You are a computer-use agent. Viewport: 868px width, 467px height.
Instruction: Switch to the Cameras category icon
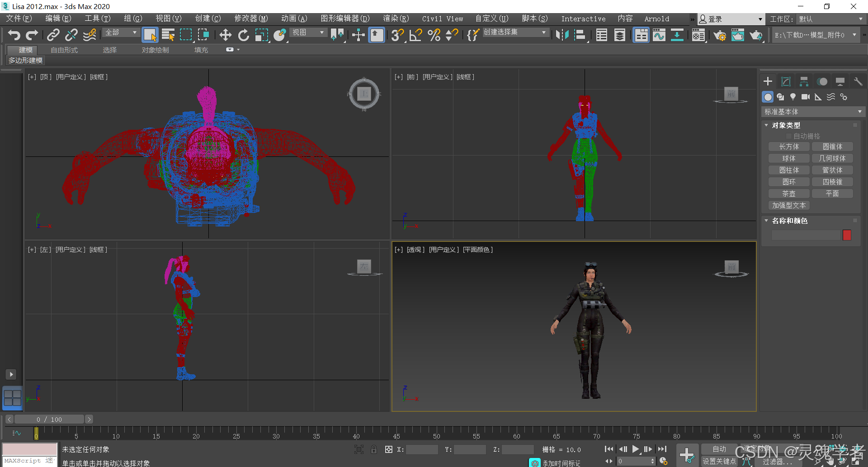805,97
